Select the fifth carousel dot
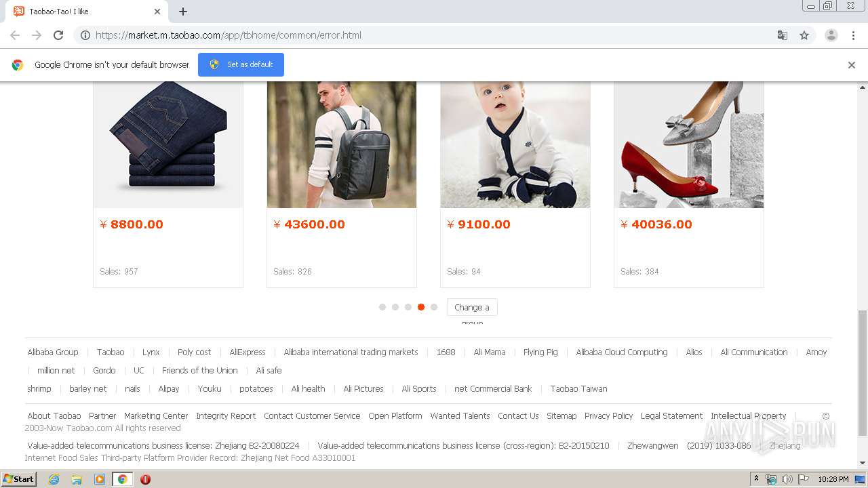 click(434, 307)
